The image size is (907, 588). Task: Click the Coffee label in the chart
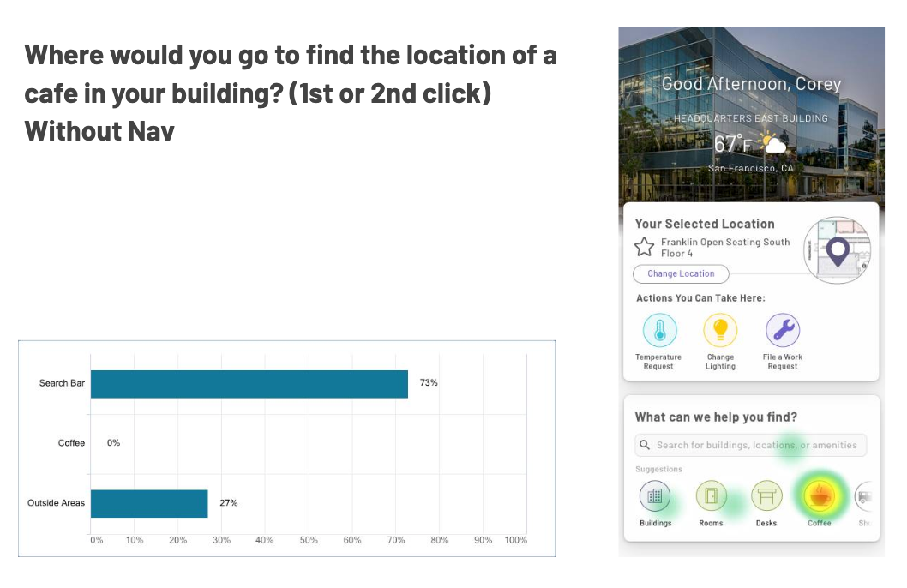[71, 443]
